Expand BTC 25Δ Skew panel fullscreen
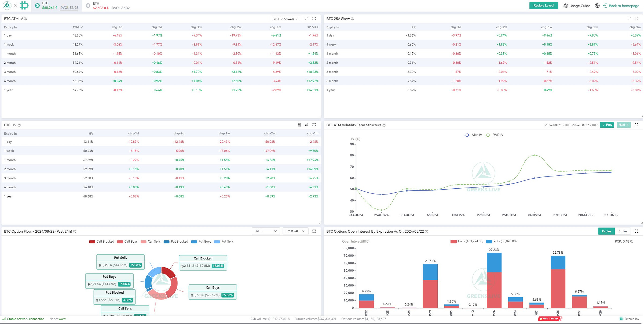This screenshot has height=324, width=644. click(x=636, y=19)
